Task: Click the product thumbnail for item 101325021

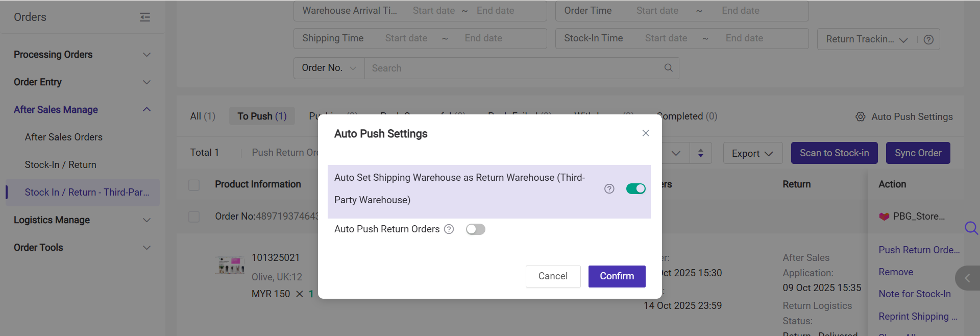Action: 231,265
